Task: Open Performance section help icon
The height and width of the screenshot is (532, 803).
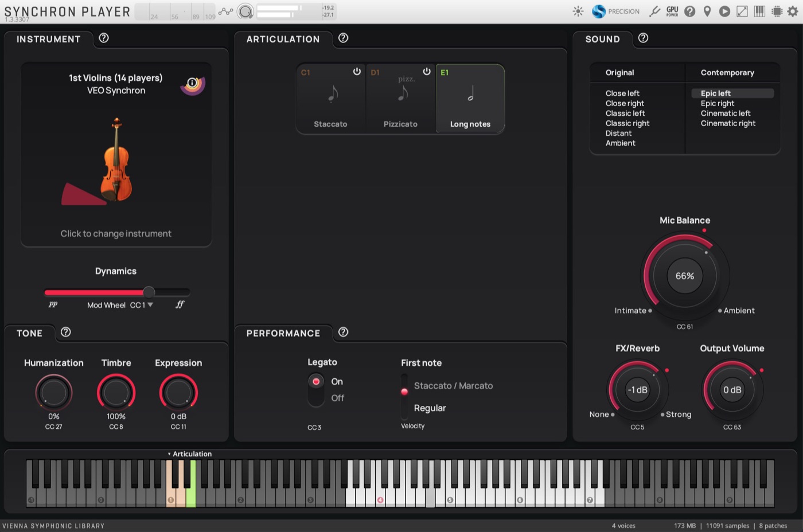Action: pos(344,332)
